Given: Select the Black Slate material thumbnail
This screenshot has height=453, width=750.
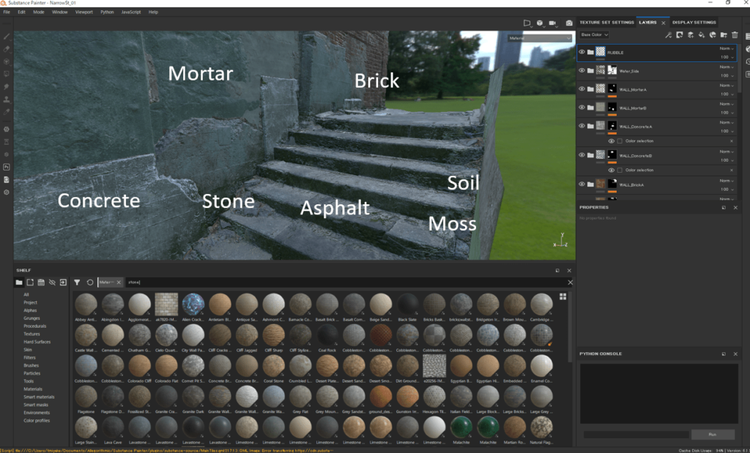Looking at the screenshot, I should click(x=408, y=307).
